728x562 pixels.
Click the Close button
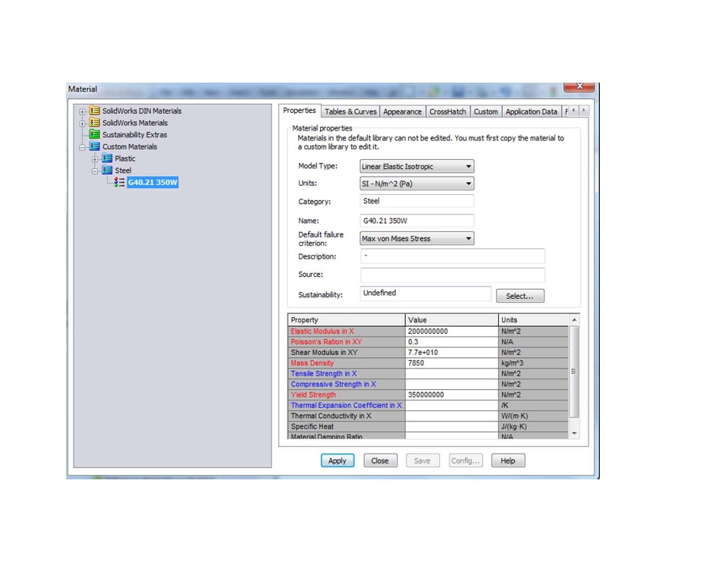[380, 460]
